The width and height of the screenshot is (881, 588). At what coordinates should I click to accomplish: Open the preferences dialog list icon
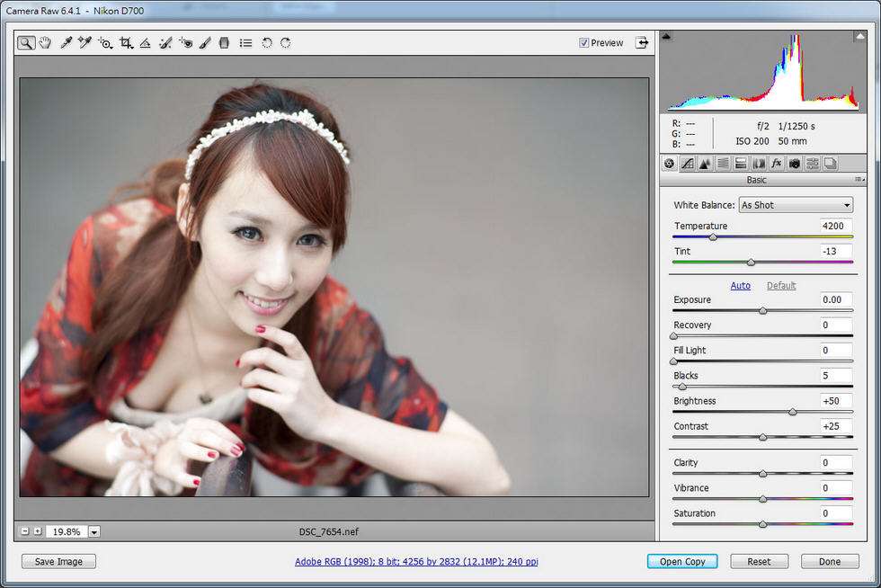[x=245, y=43]
